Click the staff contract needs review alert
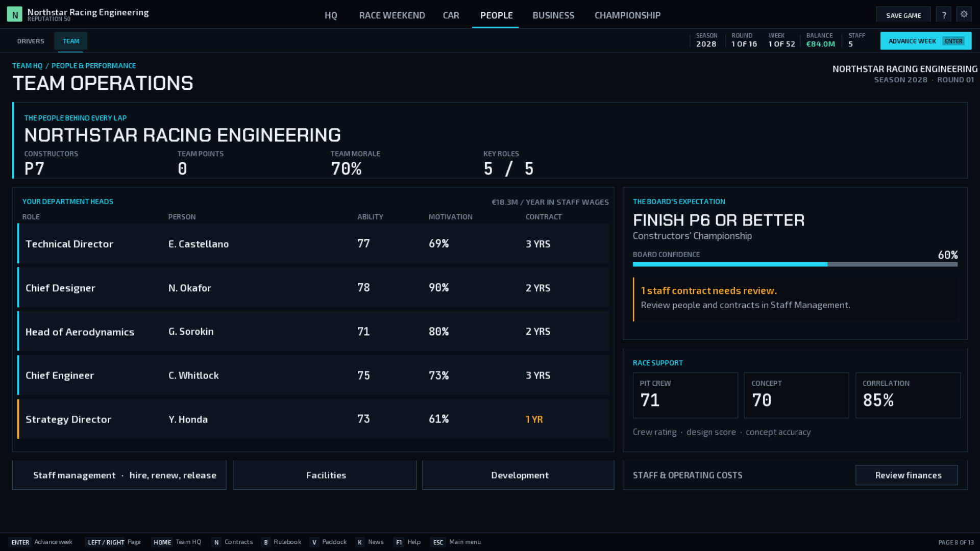The image size is (980, 551). (x=795, y=299)
